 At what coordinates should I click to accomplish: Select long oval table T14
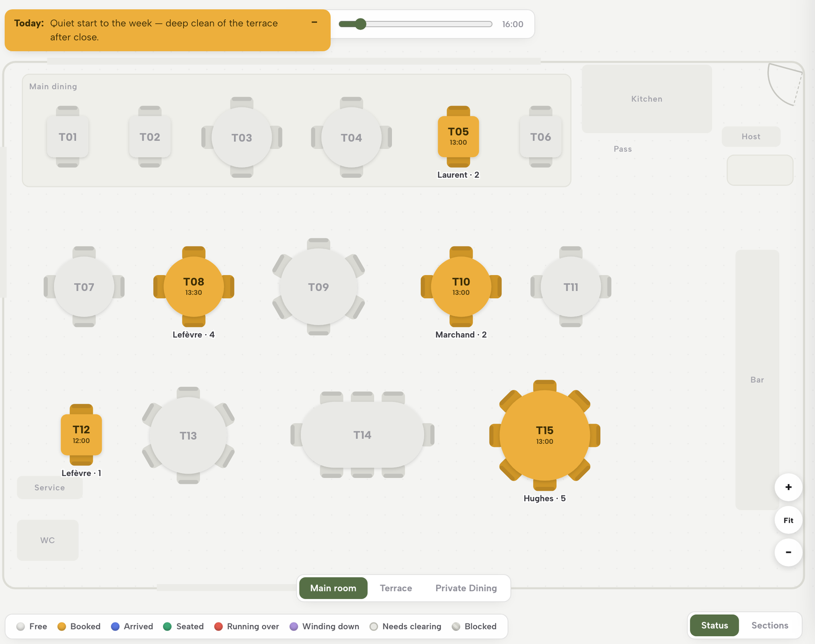pyautogui.click(x=362, y=435)
